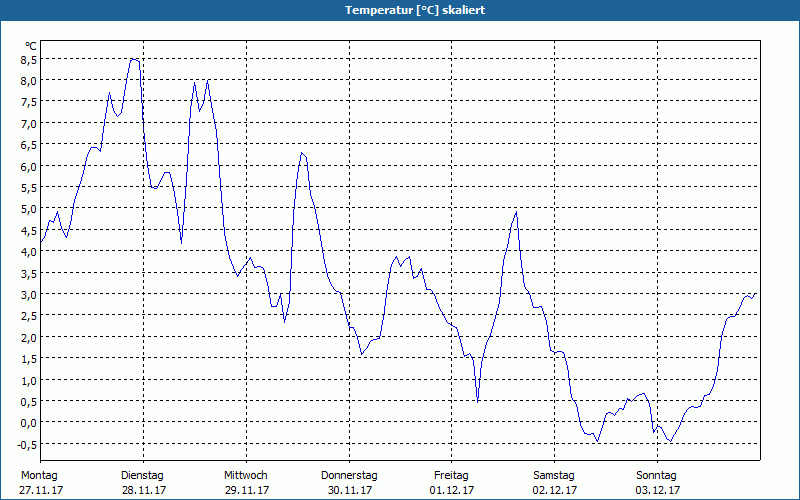800x500 pixels.
Task: Select the 1,5 y-axis value
Action: pos(28,359)
